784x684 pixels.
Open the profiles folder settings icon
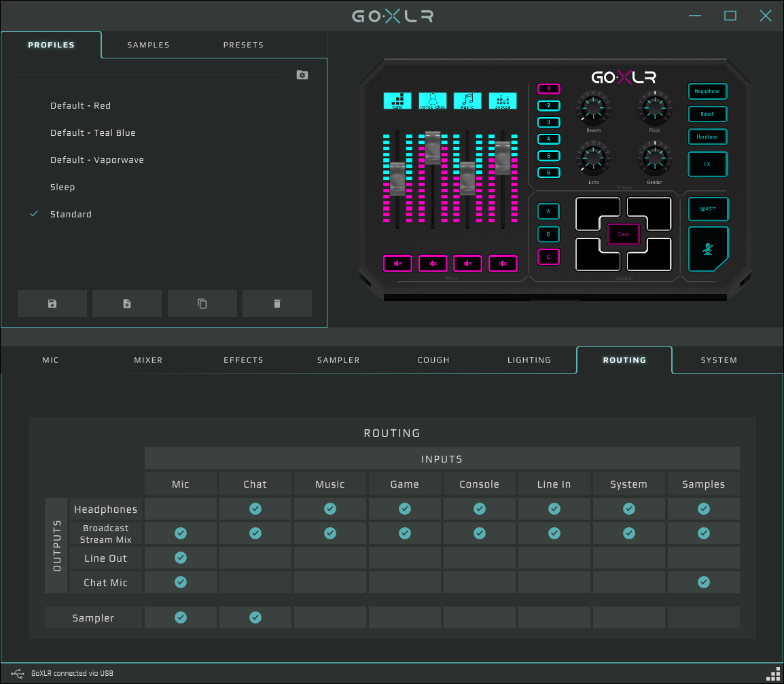point(302,75)
